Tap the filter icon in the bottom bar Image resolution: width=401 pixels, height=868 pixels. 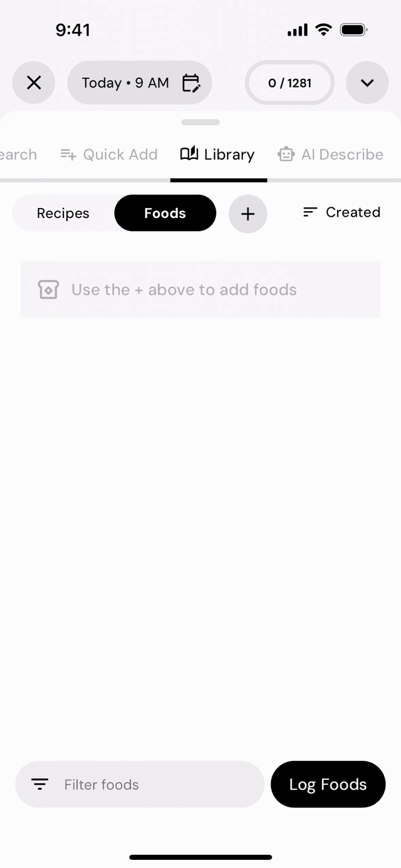pos(40,784)
